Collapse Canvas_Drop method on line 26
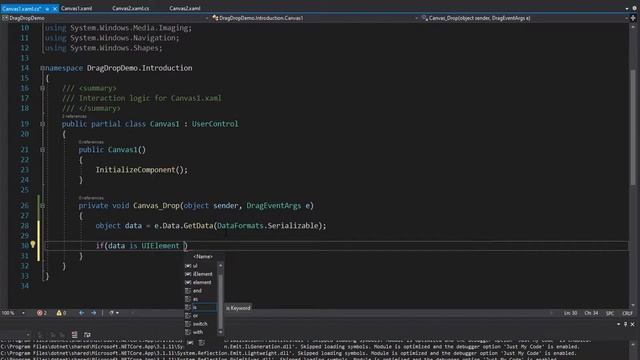The width and height of the screenshot is (640, 360). tap(42, 206)
